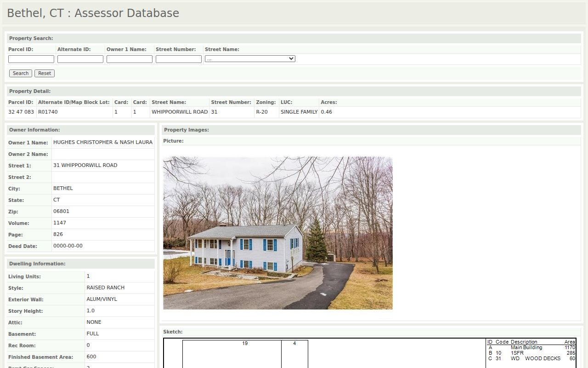The height and width of the screenshot is (368, 588).
Task: Click the Owner 1 Name input field
Action: (x=130, y=59)
